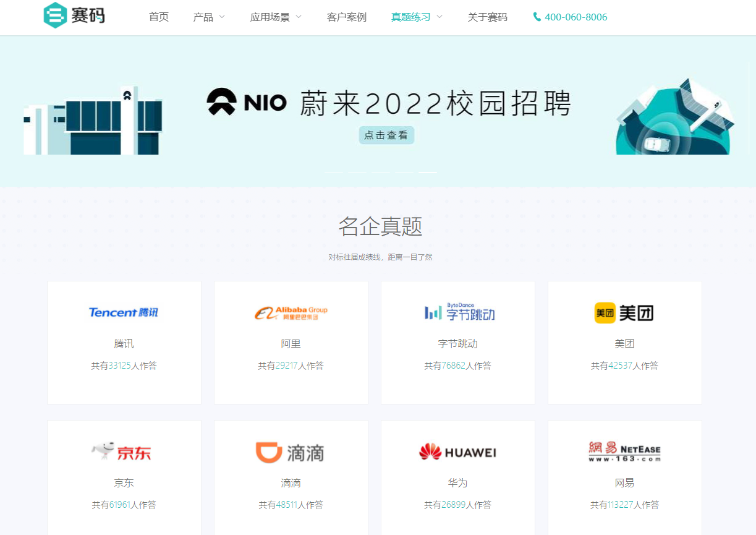Open the ByteDance 字节跳动 logo
The image size is (756, 535).
pos(459,312)
